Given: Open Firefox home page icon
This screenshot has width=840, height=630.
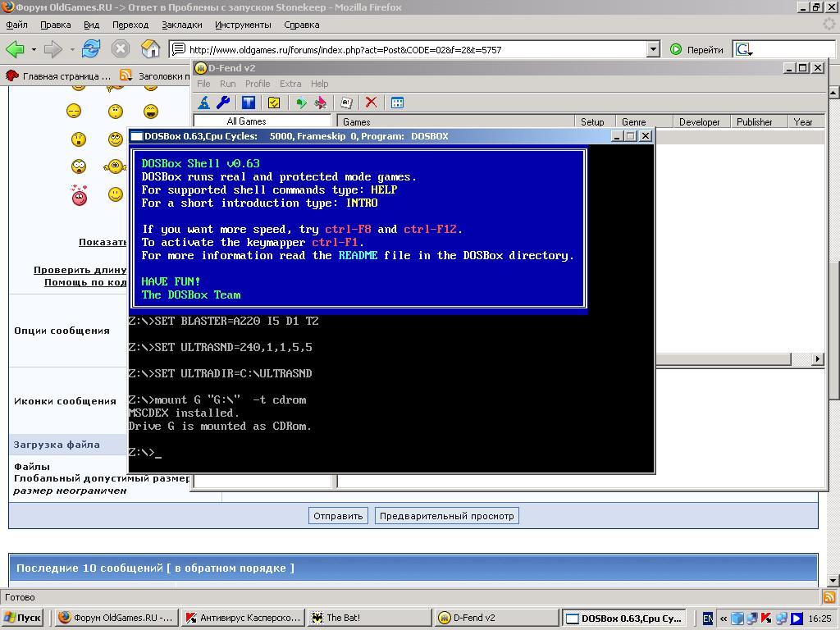Looking at the screenshot, I should pyautogui.click(x=151, y=49).
